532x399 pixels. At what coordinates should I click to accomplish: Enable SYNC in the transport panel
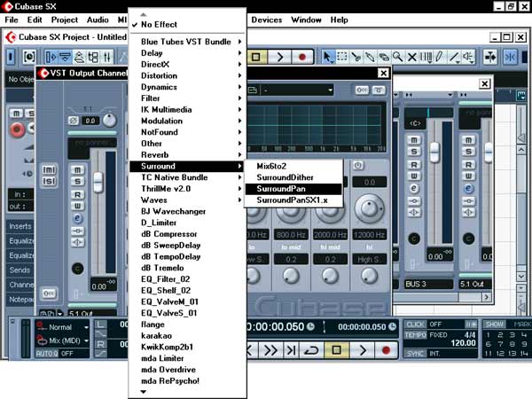click(x=413, y=351)
